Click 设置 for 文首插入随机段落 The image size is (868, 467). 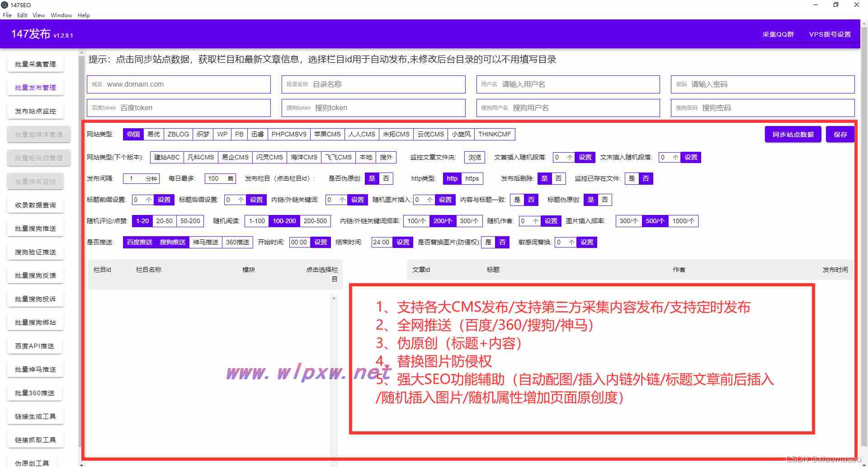585,157
